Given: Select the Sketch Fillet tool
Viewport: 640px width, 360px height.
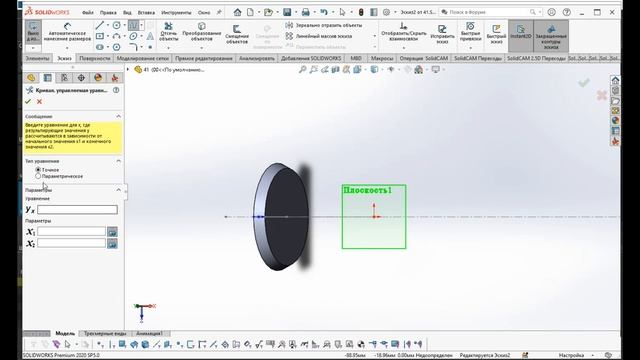Looking at the screenshot, I should click(x=133, y=47).
